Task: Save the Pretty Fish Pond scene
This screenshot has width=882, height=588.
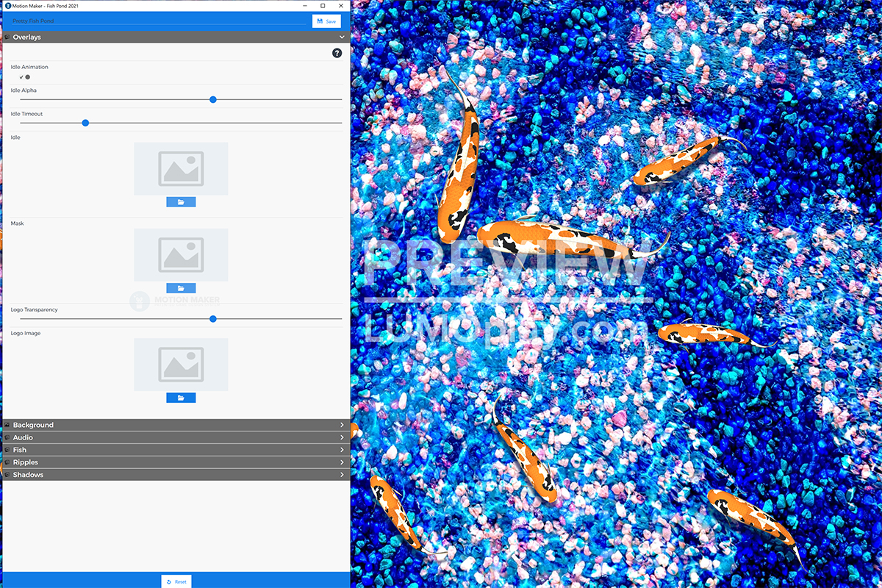Action: [x=326, y=21]
